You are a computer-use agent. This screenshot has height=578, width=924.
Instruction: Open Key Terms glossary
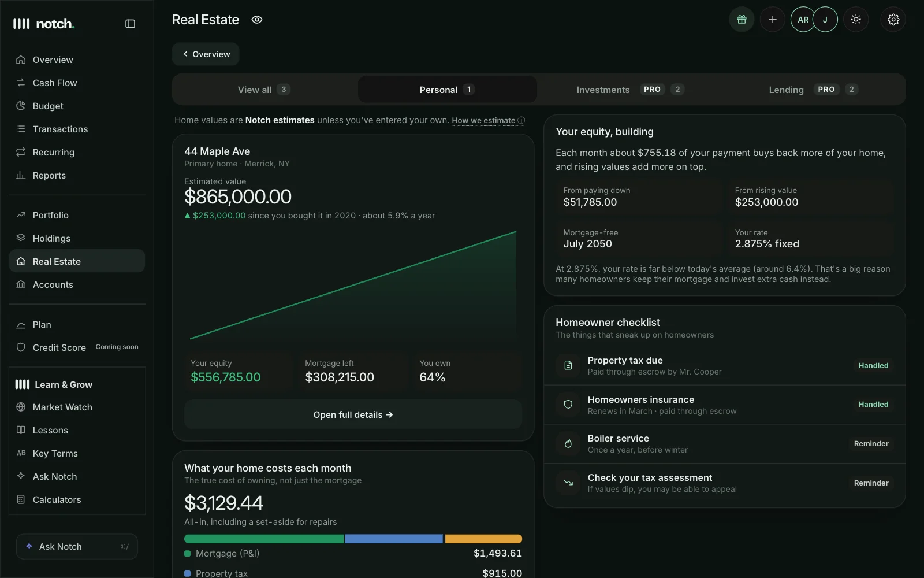click(x=77, y=453)
